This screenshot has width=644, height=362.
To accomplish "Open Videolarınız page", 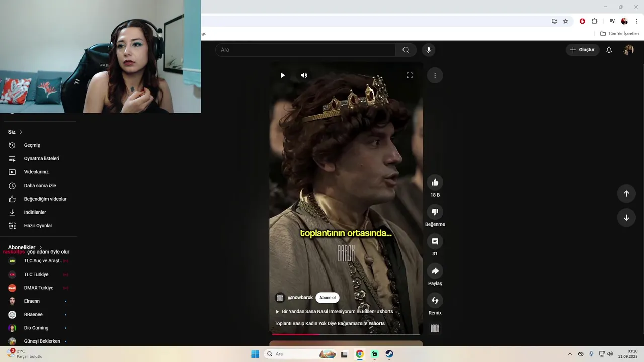I will (39, 172).
